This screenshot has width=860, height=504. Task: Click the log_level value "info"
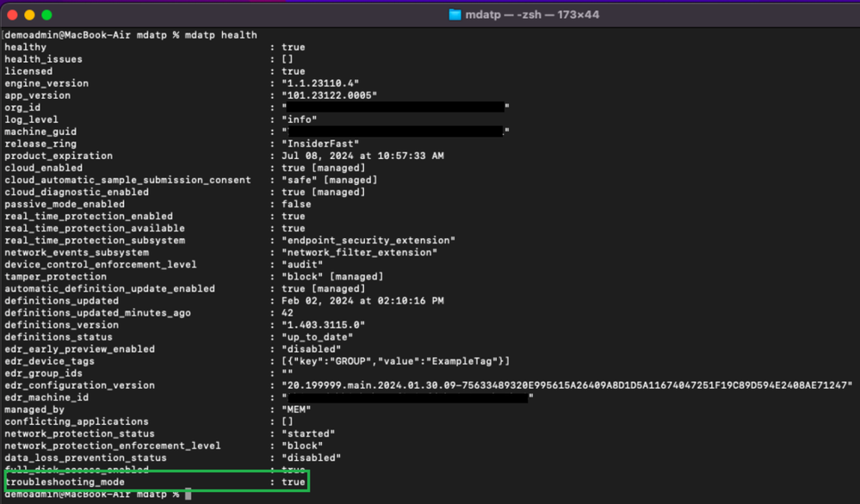pyautogui.click(x=299, y=120)
